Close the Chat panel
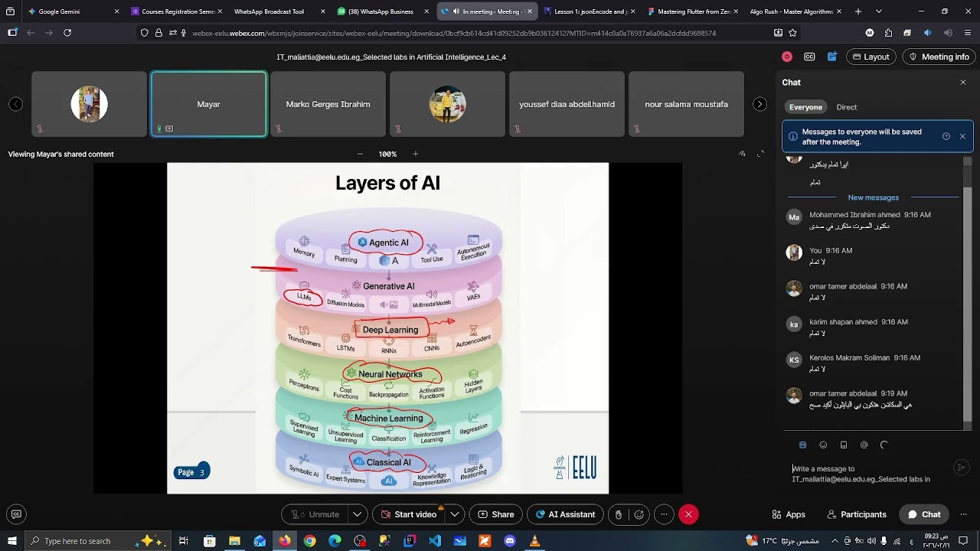This screenshot has height=551, width=980. pos(963,82)
